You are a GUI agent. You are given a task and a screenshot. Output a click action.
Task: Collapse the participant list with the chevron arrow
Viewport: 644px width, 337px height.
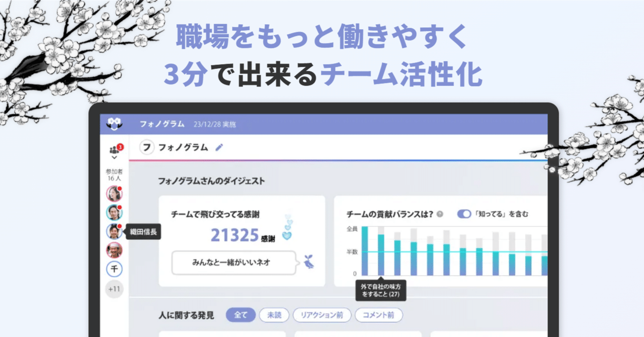tap(114, 157)
